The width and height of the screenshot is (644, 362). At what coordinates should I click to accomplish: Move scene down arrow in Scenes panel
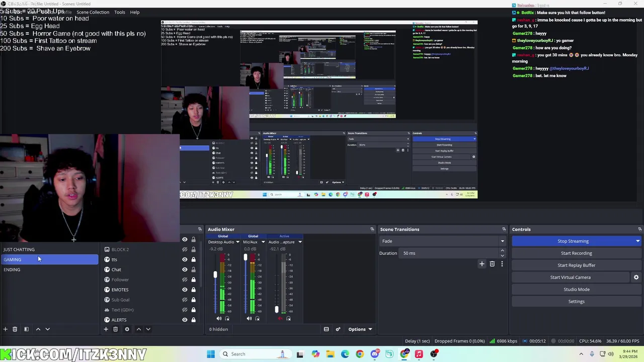pyautogui.click(x=47, y=329)
